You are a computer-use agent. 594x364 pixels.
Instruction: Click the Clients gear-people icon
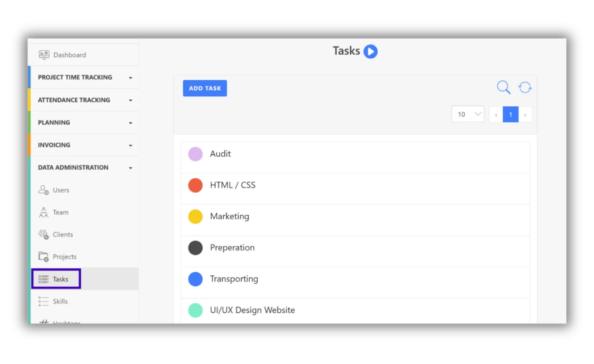click(44, 234)
